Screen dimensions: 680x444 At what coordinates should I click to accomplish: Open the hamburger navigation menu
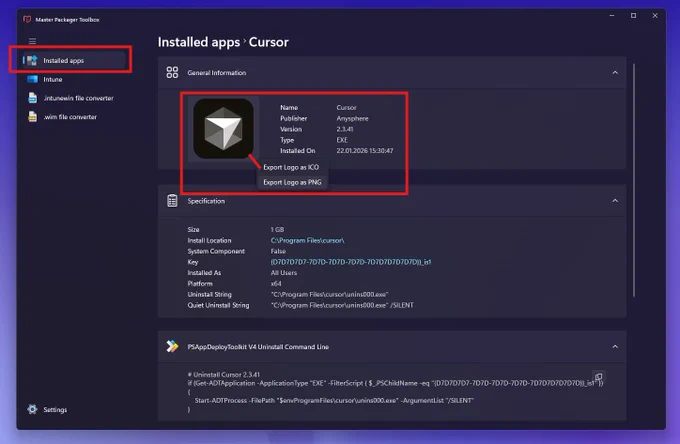(32, 41)
